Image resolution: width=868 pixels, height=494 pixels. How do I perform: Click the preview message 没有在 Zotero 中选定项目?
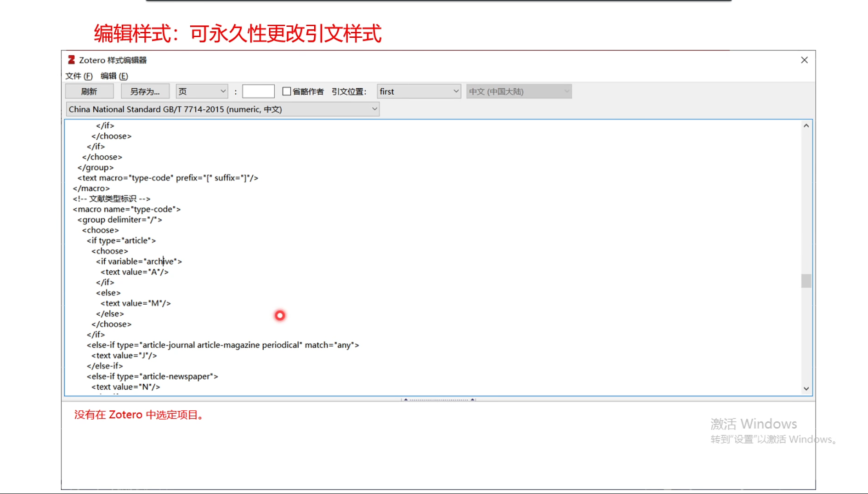139,415
